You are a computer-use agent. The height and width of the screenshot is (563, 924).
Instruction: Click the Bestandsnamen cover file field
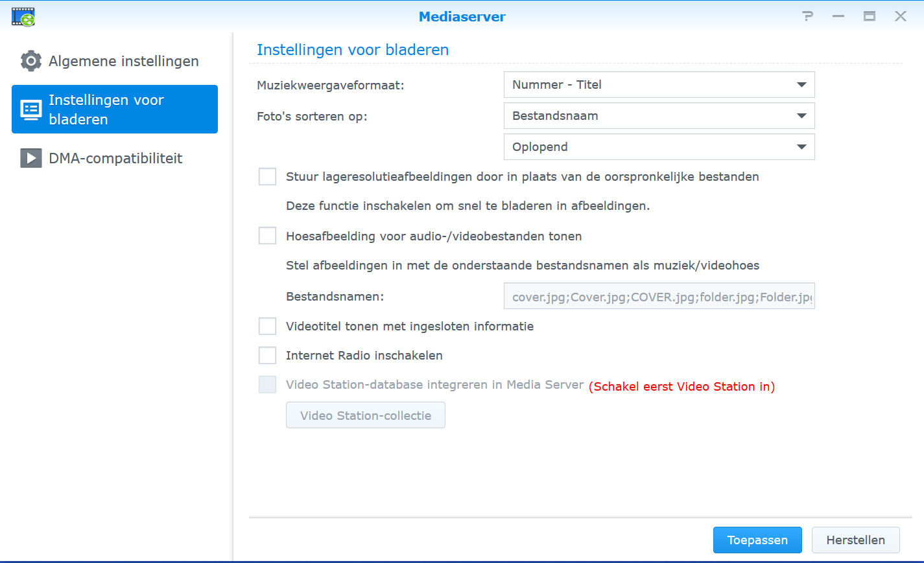(659, 296)
